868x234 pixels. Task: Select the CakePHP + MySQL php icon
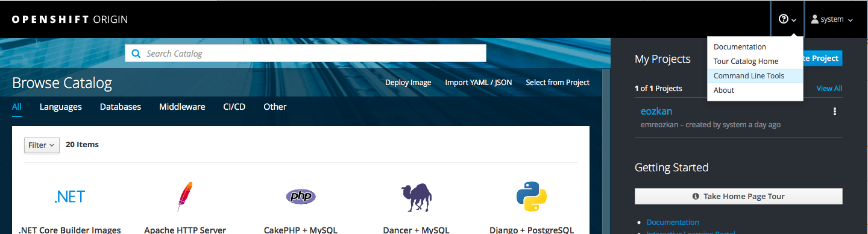click(300, 197)
